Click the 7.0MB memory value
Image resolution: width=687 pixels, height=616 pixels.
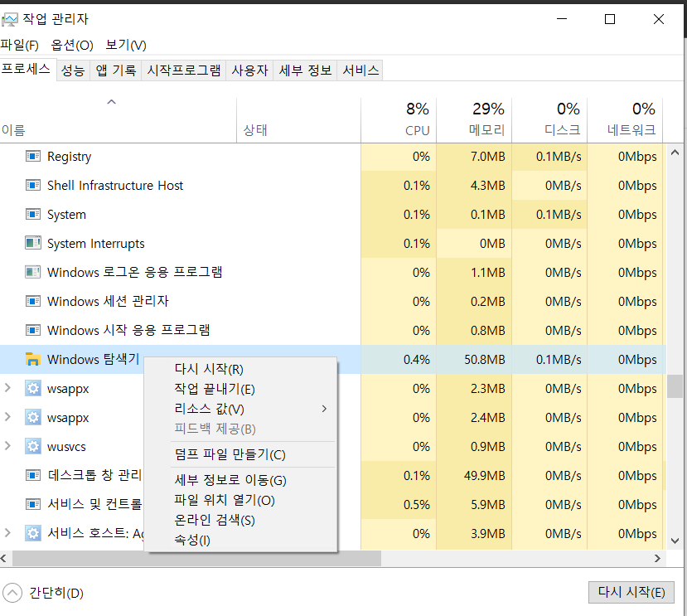(x=487, y=157)
